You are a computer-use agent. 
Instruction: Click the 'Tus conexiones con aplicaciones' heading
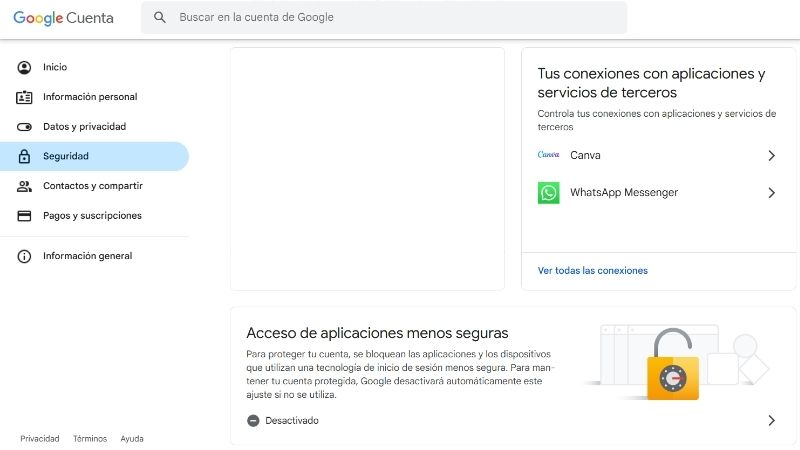click(651, 83)
